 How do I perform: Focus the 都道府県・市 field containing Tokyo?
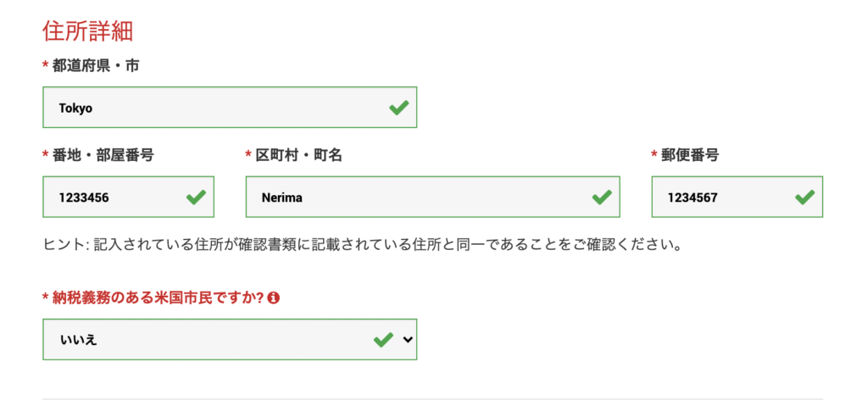pos(212,108)
